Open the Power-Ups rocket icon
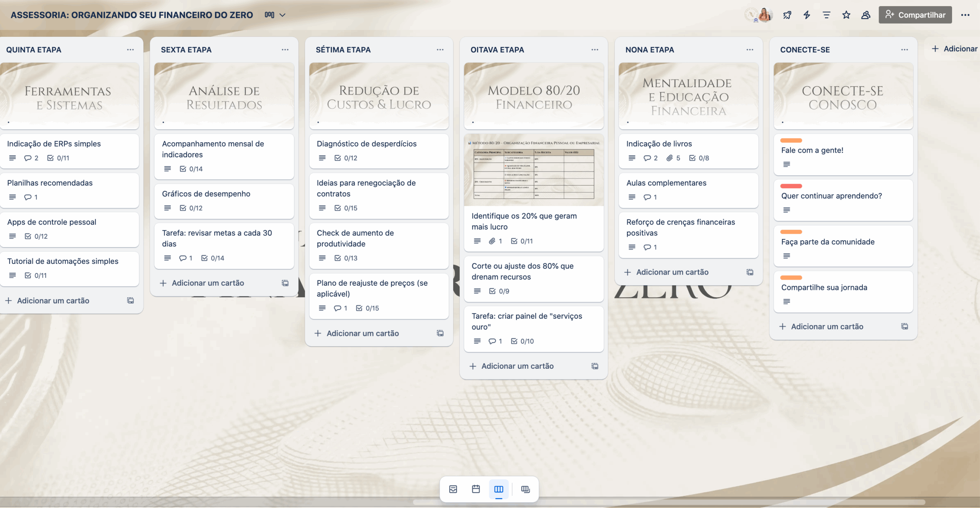 tap(787, 15)
